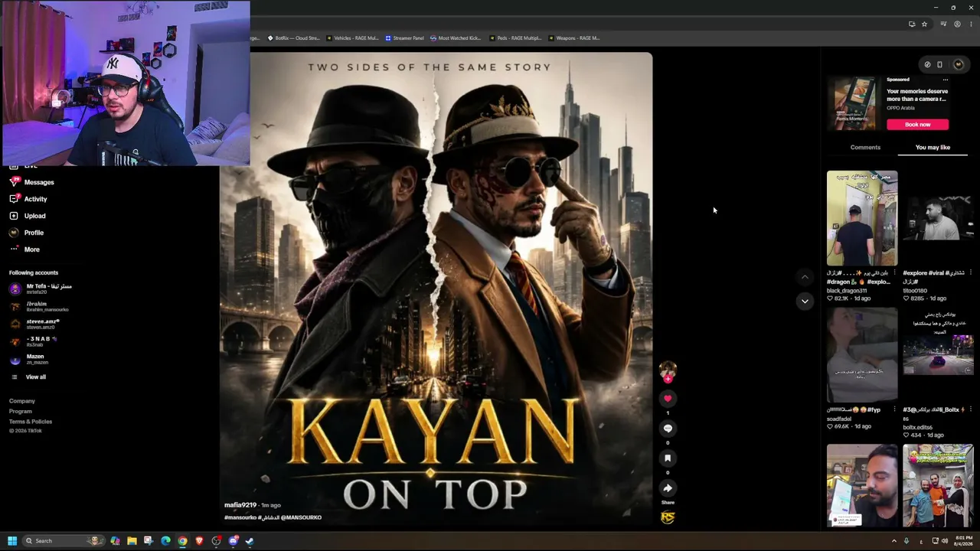The height and width of the screenshot is (551, 980).
Task: Open the Company footer link
Action: pos(22,401)
